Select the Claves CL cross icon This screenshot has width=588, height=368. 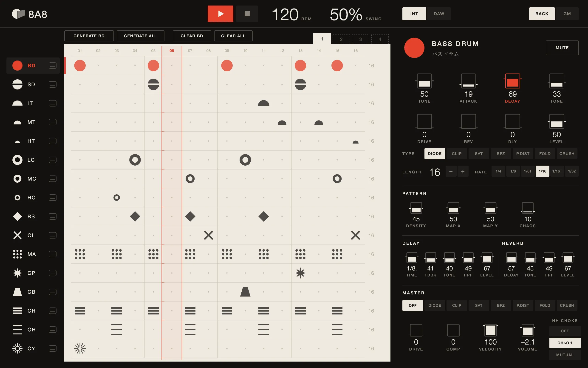tap(17, 235)
